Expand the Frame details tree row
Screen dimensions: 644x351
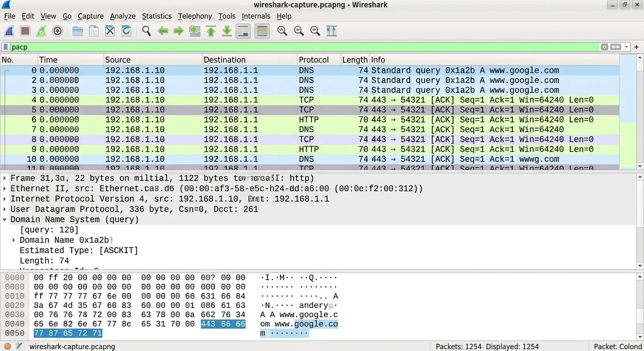click(x=5, y=178)
